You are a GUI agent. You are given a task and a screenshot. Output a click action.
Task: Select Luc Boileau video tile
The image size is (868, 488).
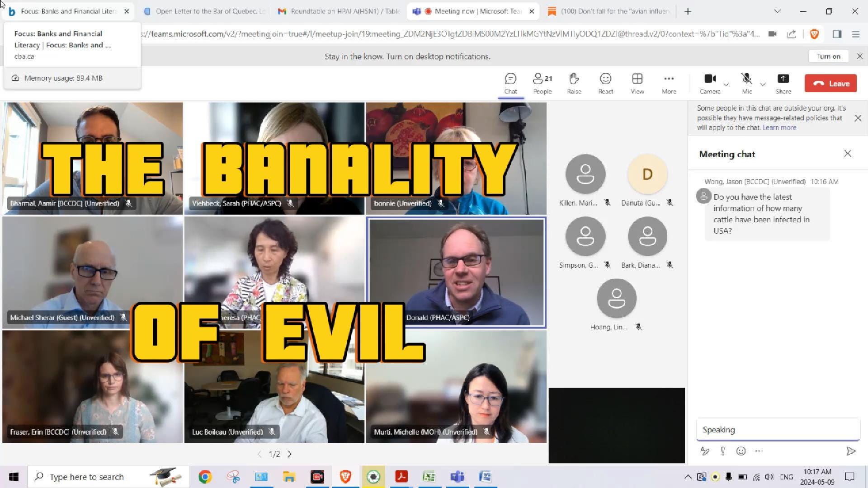pyautogui.click(x=274, y=386)
